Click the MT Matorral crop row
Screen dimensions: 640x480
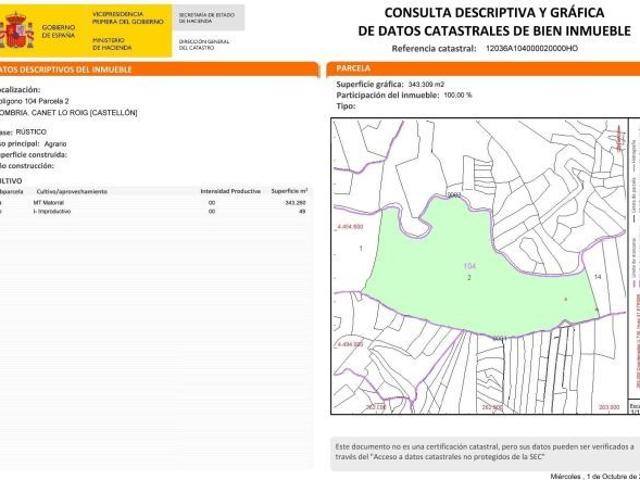click(x=51, y=203)
